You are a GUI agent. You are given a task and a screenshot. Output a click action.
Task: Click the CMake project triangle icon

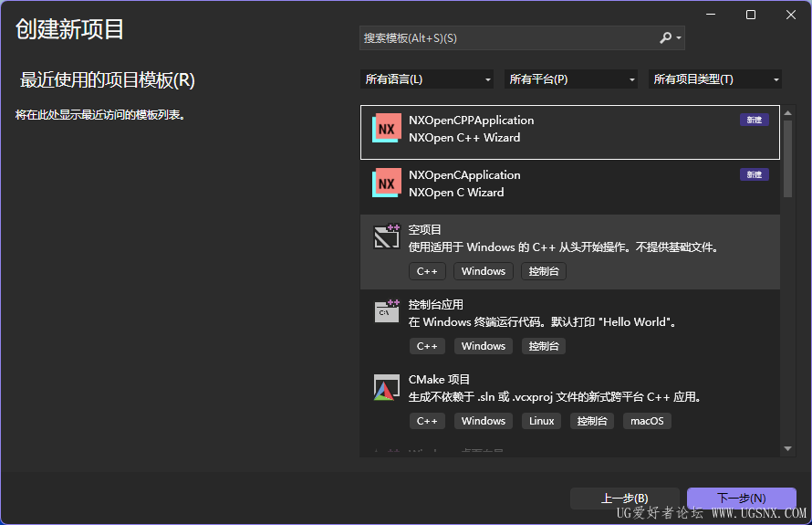(x=386, y=387)
